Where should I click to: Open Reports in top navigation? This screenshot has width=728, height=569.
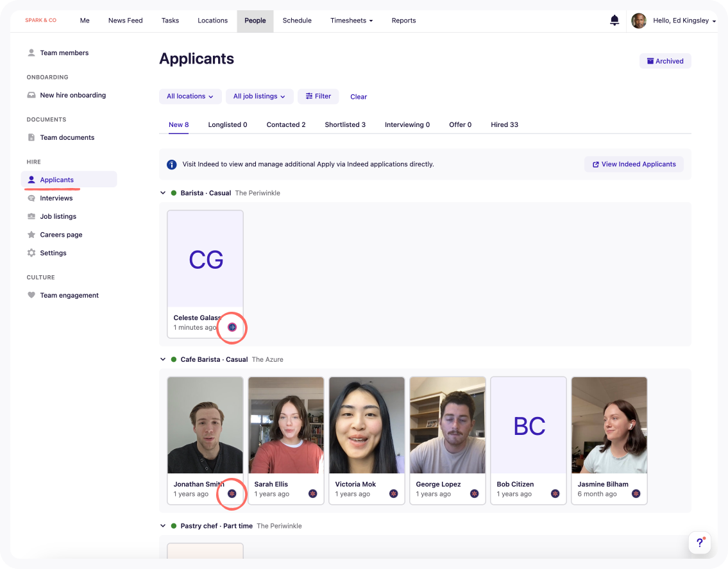403,21
